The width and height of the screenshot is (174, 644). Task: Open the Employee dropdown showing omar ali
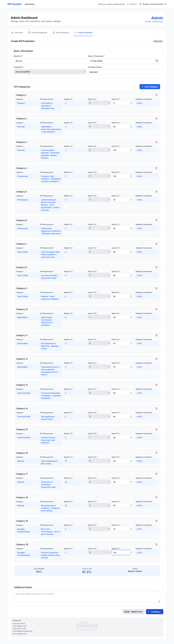click(x=50, y=72)
